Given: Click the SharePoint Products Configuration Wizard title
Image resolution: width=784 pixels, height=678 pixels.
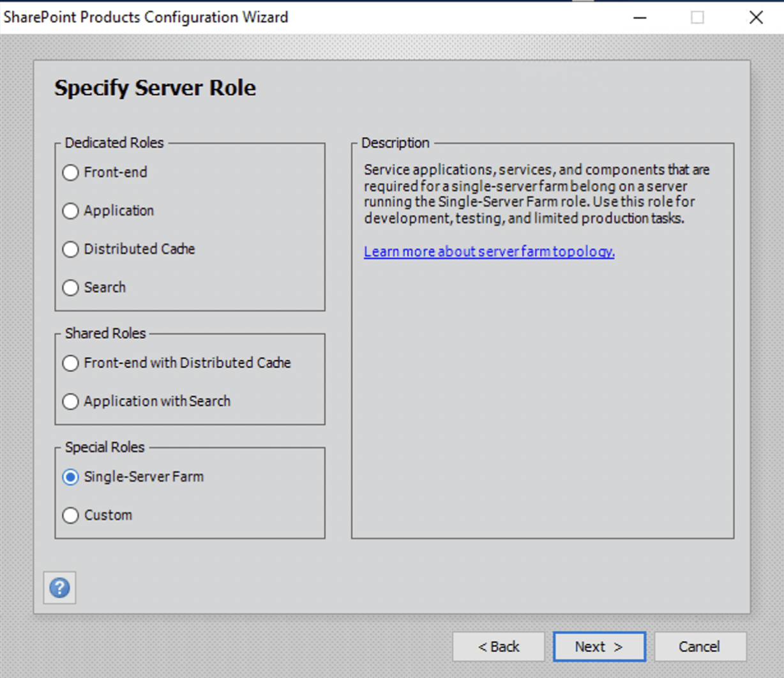Looking at the screenshot, I should [146, 17].
